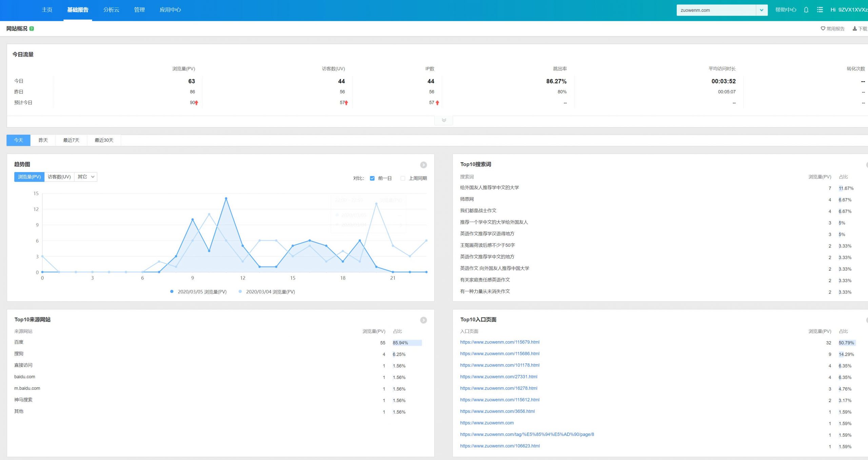Open 应用中心 in top navigation
The image size is (868, 460).
click(x=170, y=10)
